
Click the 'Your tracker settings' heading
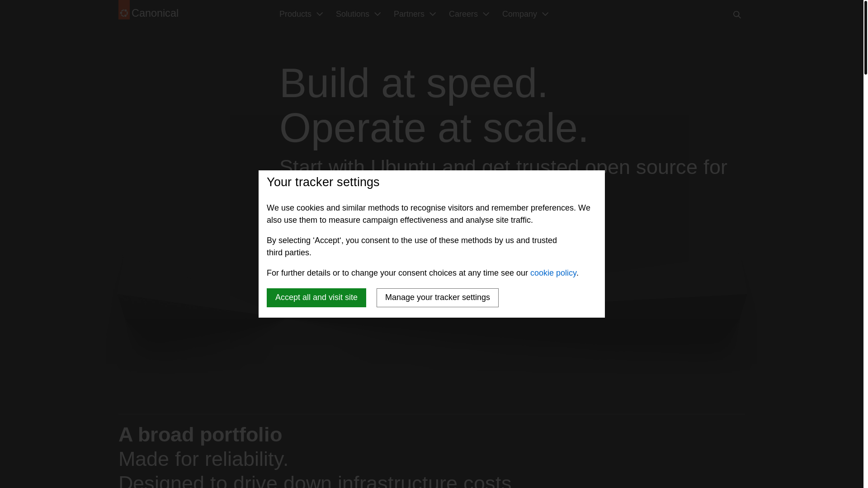pos(323,182)
